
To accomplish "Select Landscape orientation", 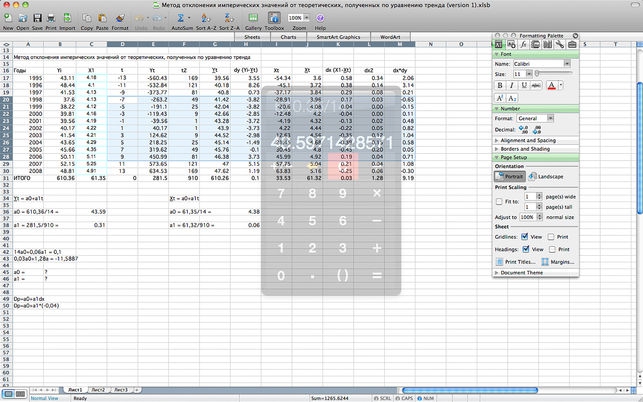I will click(x=545, y=176).
